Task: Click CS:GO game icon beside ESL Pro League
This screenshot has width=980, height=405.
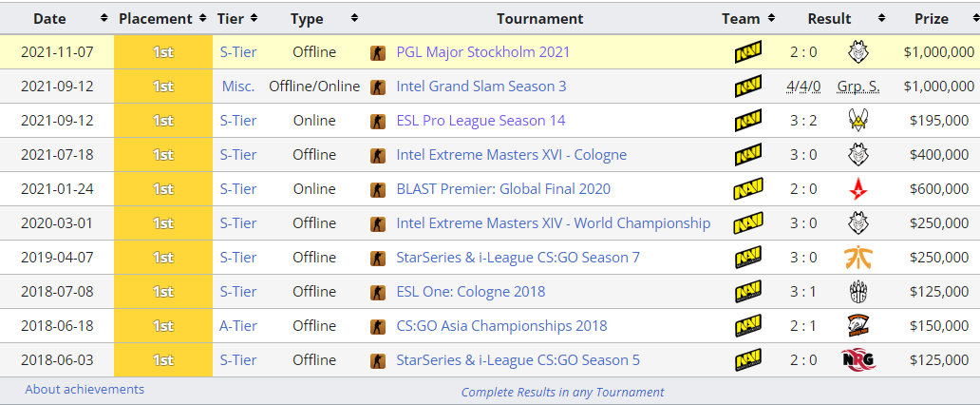Action: [x=378, y=121]
